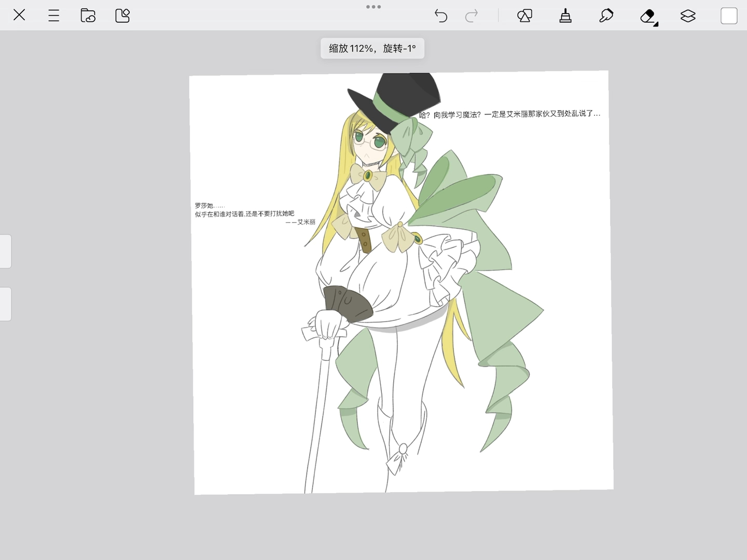Tap the lower left side slider handle
The width and height of the screenshot is (747, 560).
[x=5, y=304]
